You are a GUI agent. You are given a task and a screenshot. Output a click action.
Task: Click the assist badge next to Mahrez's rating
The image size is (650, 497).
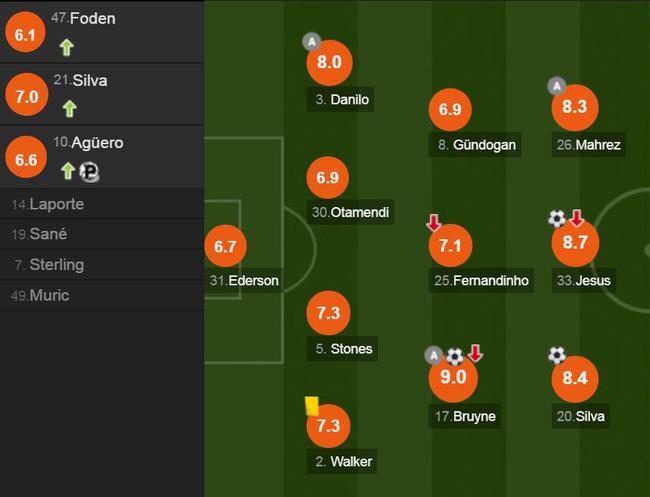(x=557, y=86)
